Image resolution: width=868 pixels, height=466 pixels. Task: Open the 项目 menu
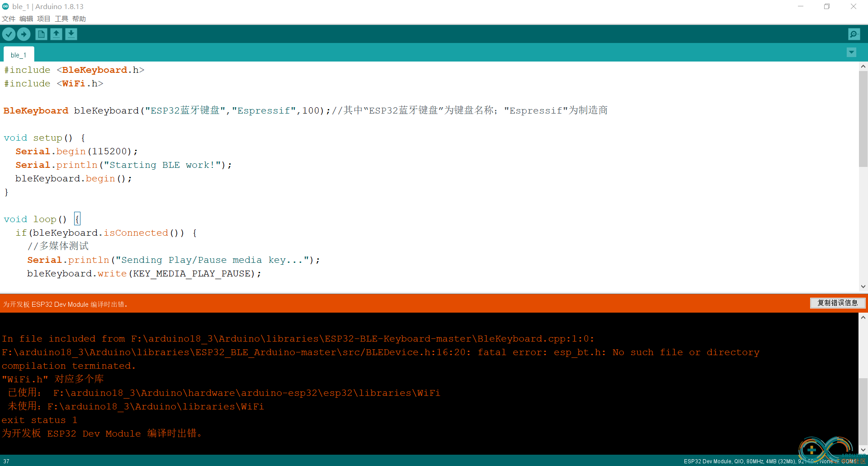click(44, 19)
